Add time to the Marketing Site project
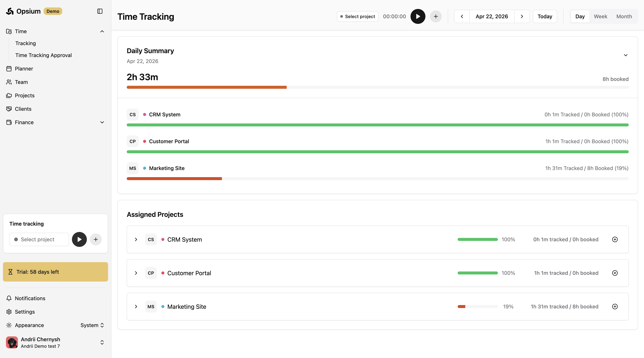The image size is (644, 358). tap(615, 307)
